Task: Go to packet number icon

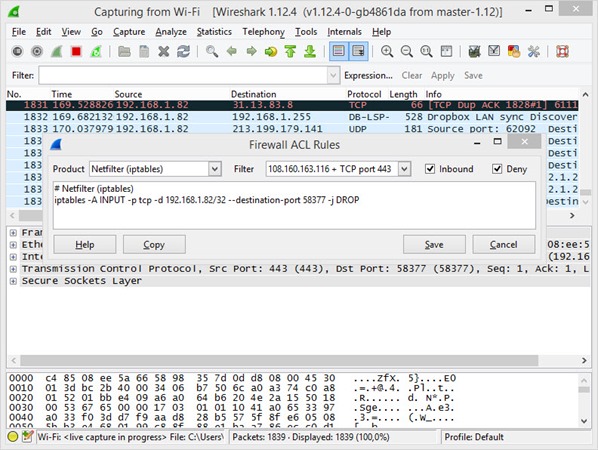Action: [271, 51]
